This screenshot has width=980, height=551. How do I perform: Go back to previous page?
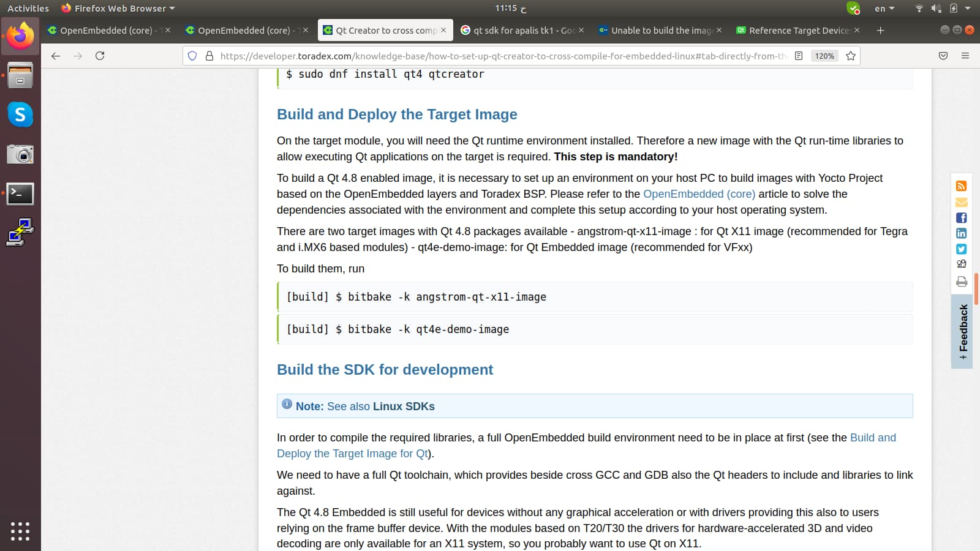pyautogui.click(x=56, y=56)
